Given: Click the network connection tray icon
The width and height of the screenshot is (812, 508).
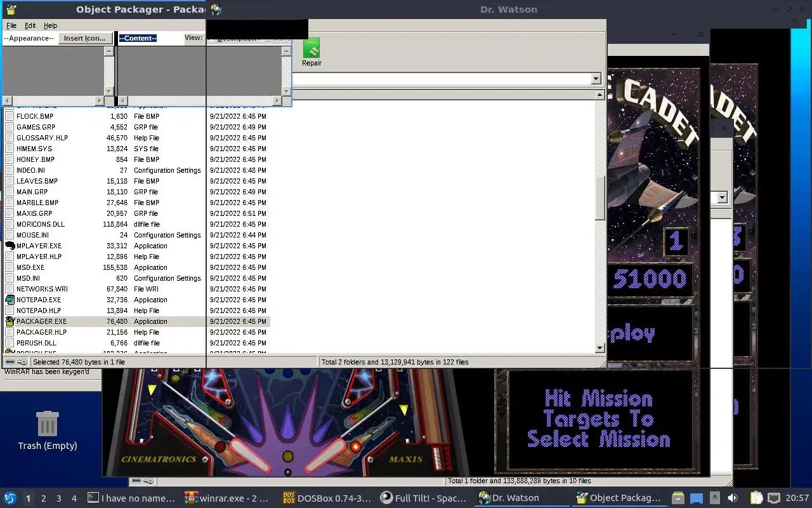Looking at the screenshot, I should (x=774, y=498).
